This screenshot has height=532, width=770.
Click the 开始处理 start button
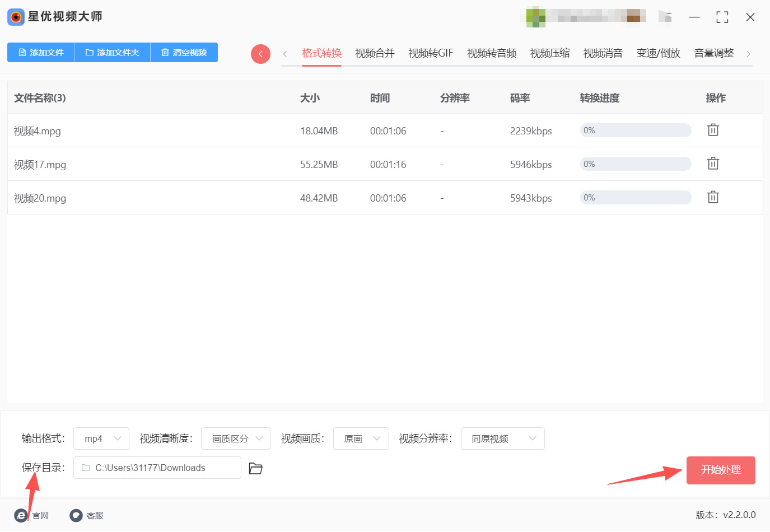[721, 470]
